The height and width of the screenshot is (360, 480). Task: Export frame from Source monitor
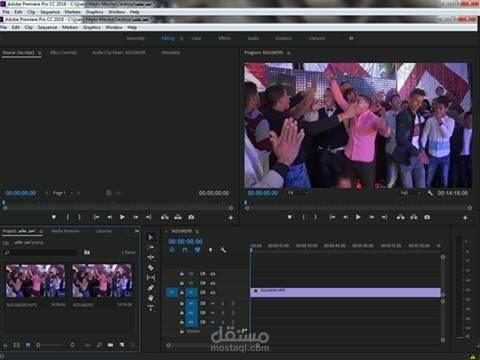click(x=191, y=217)
